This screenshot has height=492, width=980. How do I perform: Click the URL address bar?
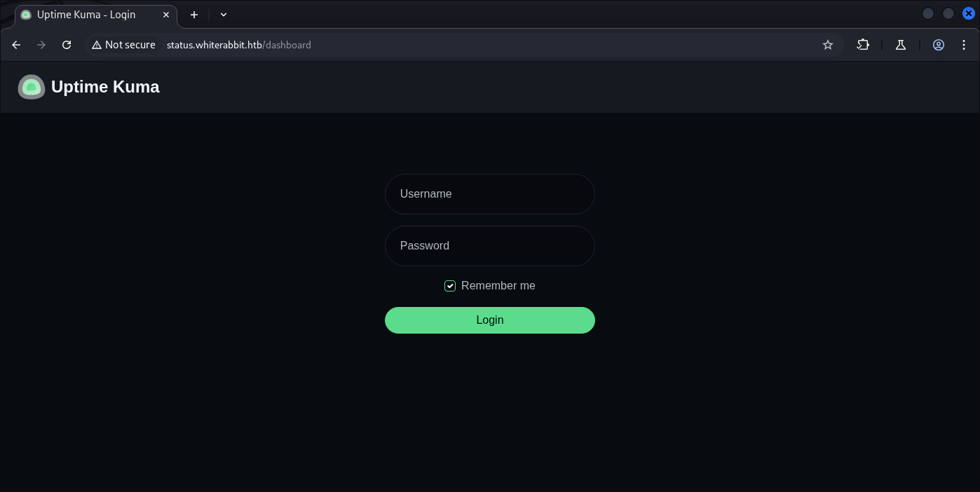click(x=491, y=45)
